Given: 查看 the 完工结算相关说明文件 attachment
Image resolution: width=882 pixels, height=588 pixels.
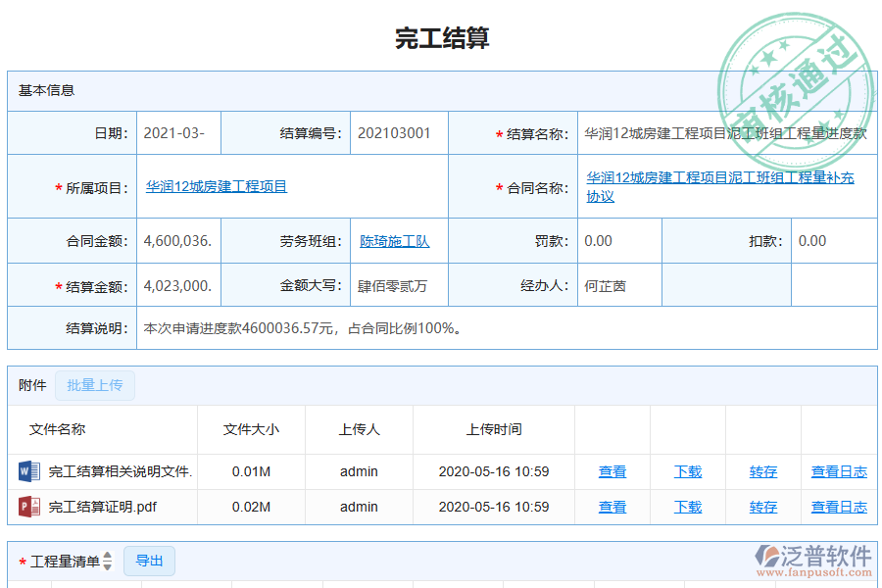Looking at the screenshot, I should coord(612,471).
